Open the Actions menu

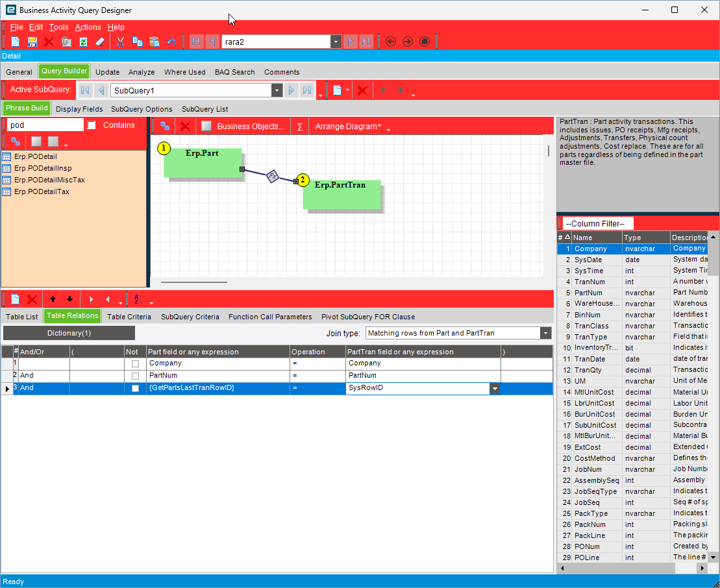tap(88, 27)
